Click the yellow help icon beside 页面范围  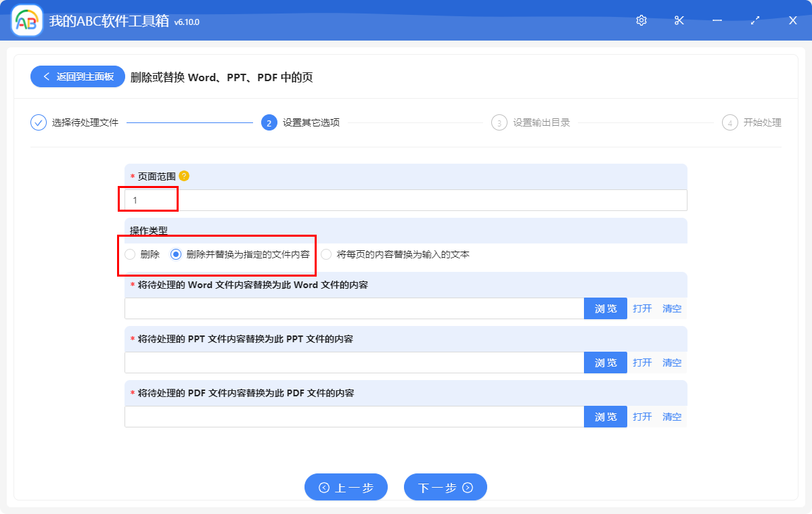[184, 176]
